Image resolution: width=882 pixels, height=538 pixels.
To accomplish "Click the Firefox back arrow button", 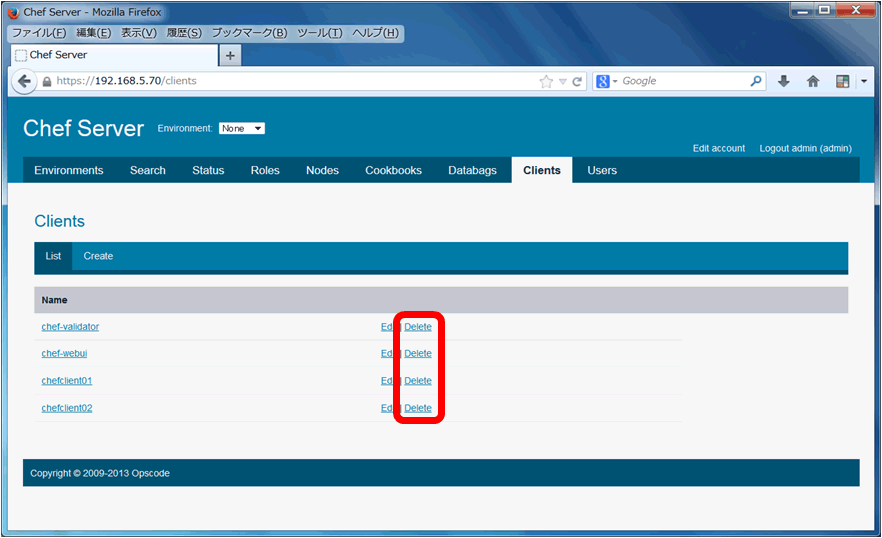I will point(24,82).
